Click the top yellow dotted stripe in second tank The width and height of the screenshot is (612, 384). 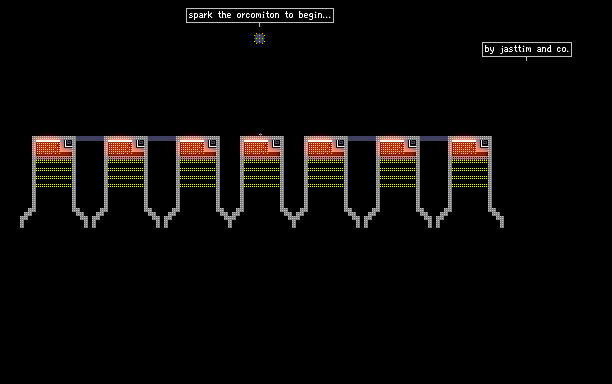125,161
